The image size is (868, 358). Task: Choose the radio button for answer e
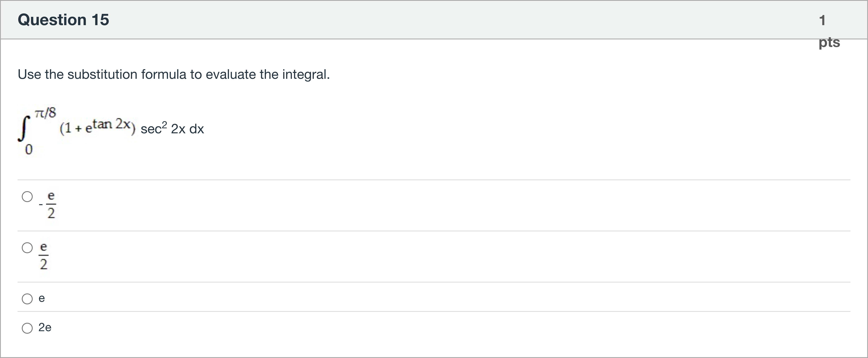pyautogui.click(x=27, y=299)
